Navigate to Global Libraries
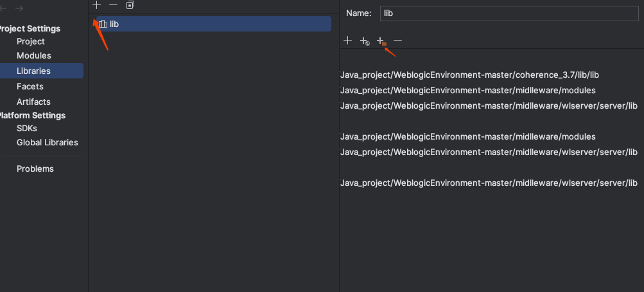Viewport: 644px width, 292px height. point(48,142)
